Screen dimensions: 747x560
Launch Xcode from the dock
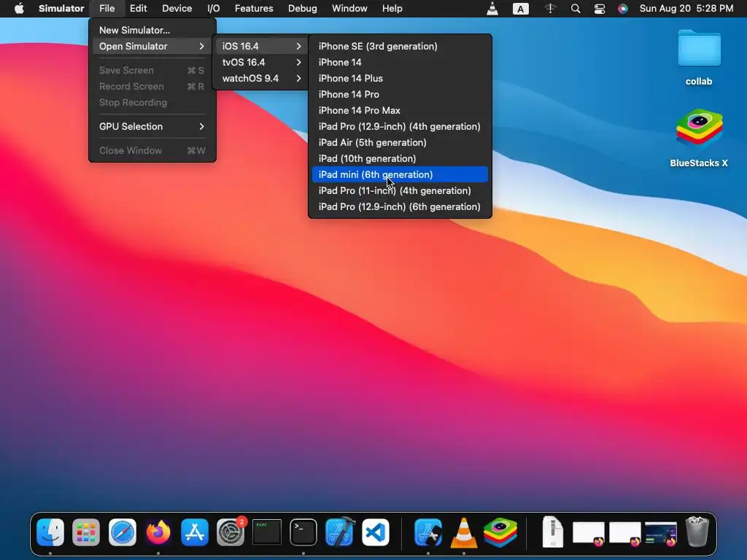pos(340,532)
